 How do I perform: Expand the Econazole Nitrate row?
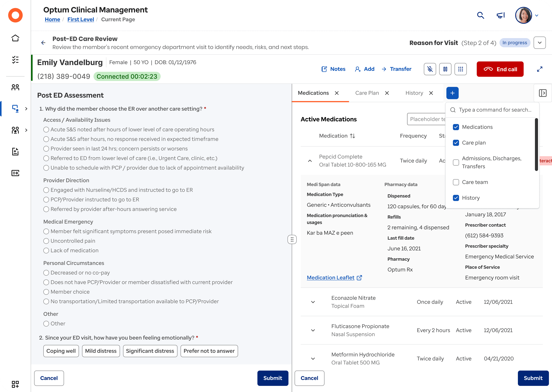click(x=313, y=302)
